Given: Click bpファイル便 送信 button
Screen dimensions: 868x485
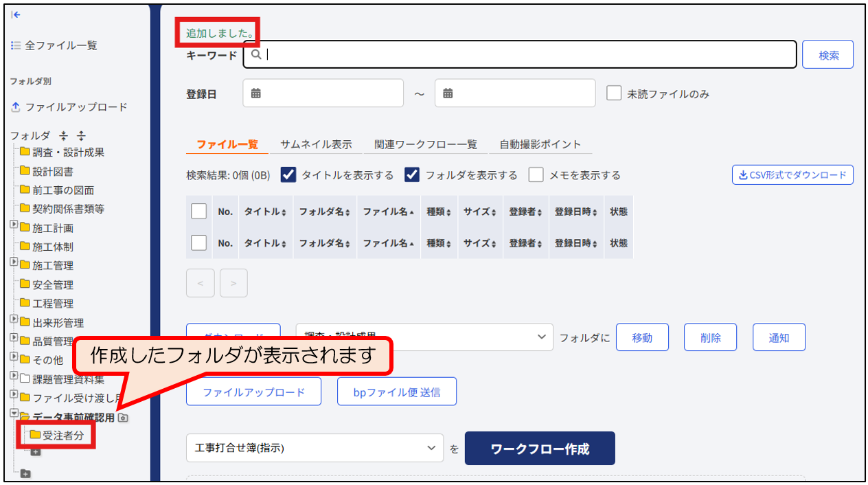Looking at the screenshot, I should coord(397,392).
